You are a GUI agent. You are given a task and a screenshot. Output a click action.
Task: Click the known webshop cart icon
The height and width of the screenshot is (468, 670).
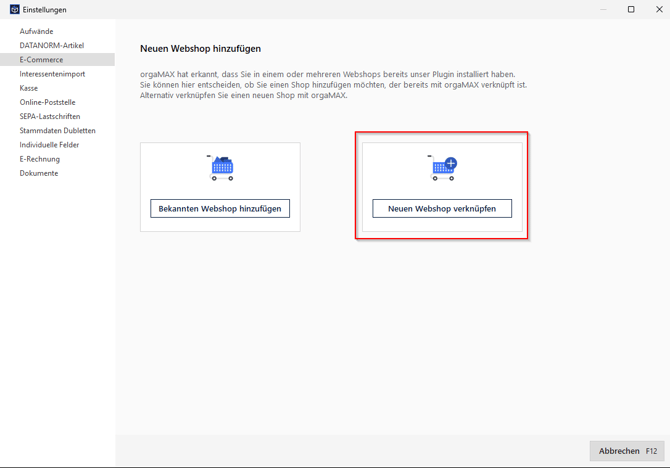click(221, 168)
